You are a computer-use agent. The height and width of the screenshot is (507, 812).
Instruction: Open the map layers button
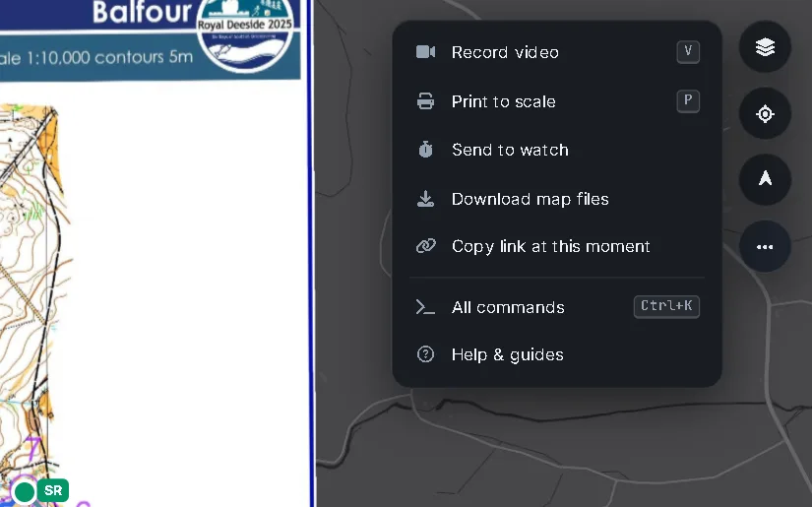pyautogui.click(x=765, y=47)
